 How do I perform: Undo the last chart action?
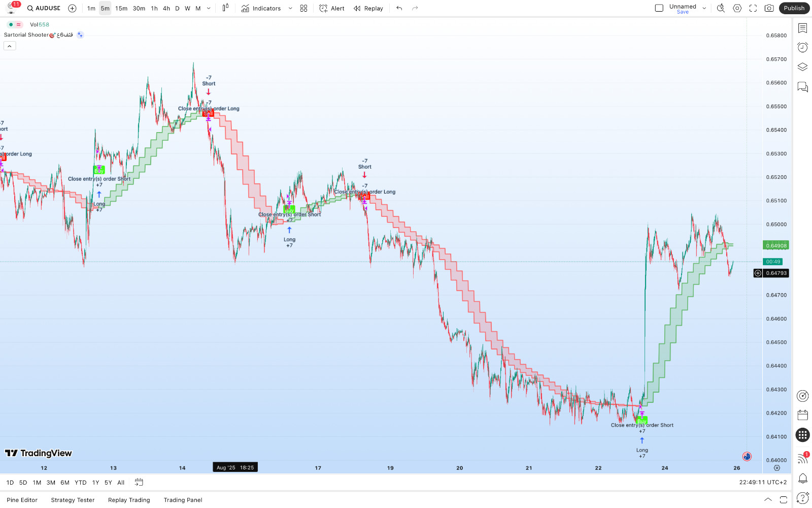(x=399, y=8)
